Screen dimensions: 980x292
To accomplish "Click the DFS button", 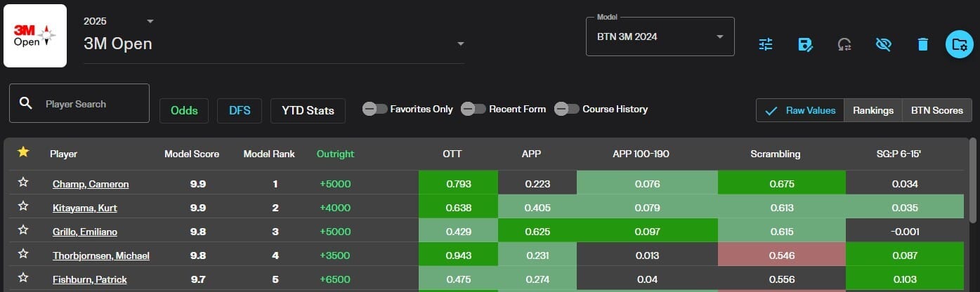I will tap(240, 110).
